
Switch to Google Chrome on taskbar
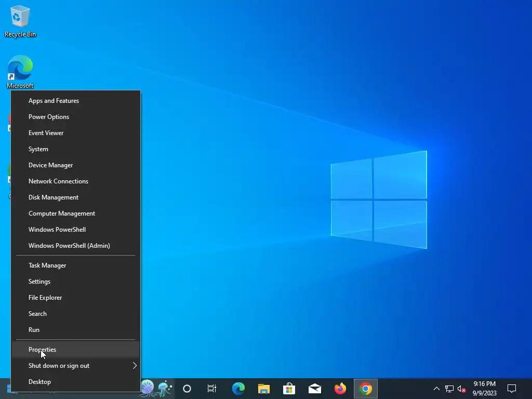tap(365, 389)
